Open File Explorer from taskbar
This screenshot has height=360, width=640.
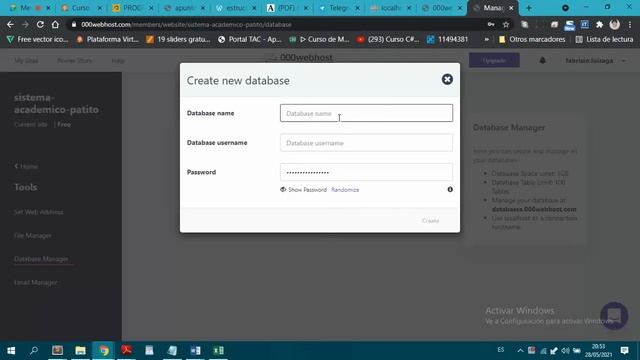pos(80,351)
